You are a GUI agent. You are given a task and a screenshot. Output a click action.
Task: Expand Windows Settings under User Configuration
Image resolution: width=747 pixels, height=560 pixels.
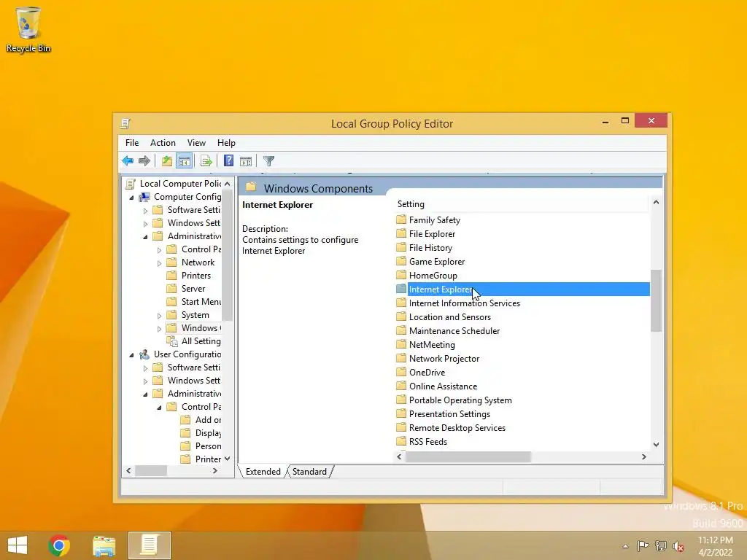click(145, 381)
